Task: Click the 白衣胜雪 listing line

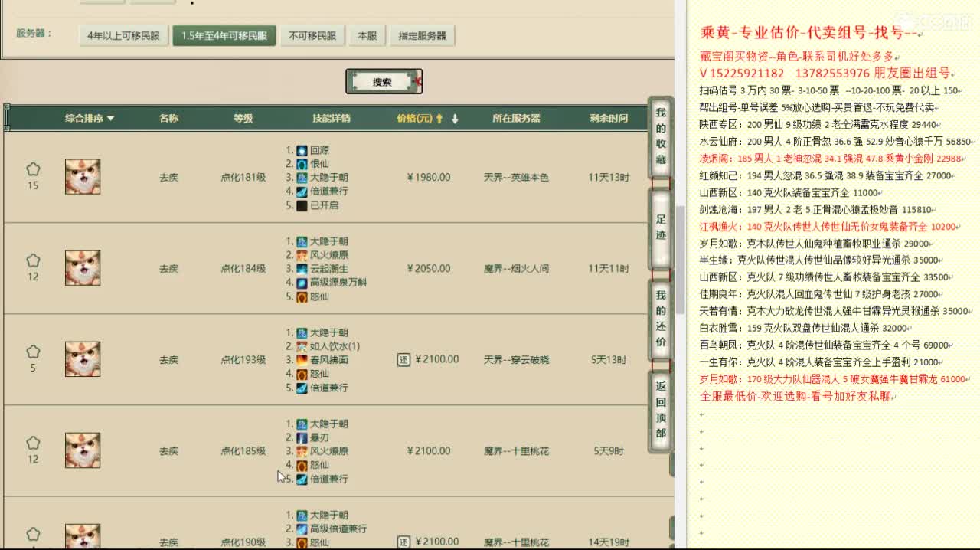Action: (x=804, y=328)
